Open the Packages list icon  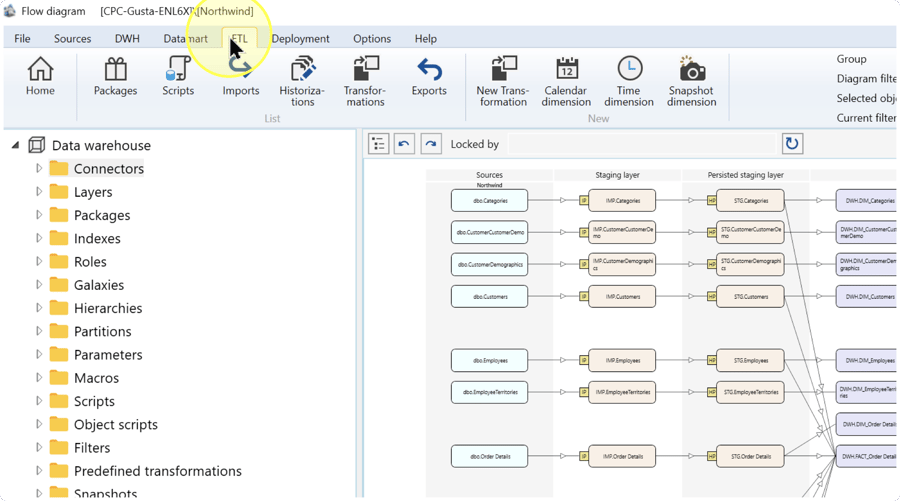[115, 76]
